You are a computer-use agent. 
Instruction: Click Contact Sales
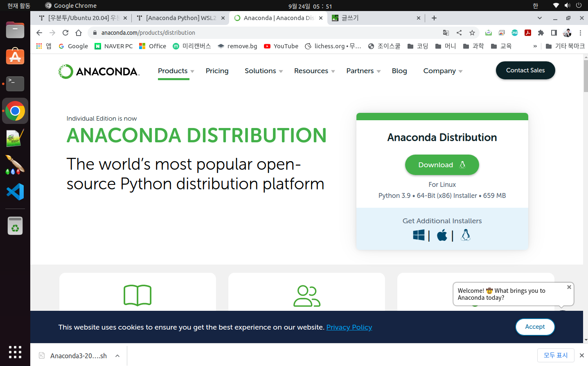525,70
